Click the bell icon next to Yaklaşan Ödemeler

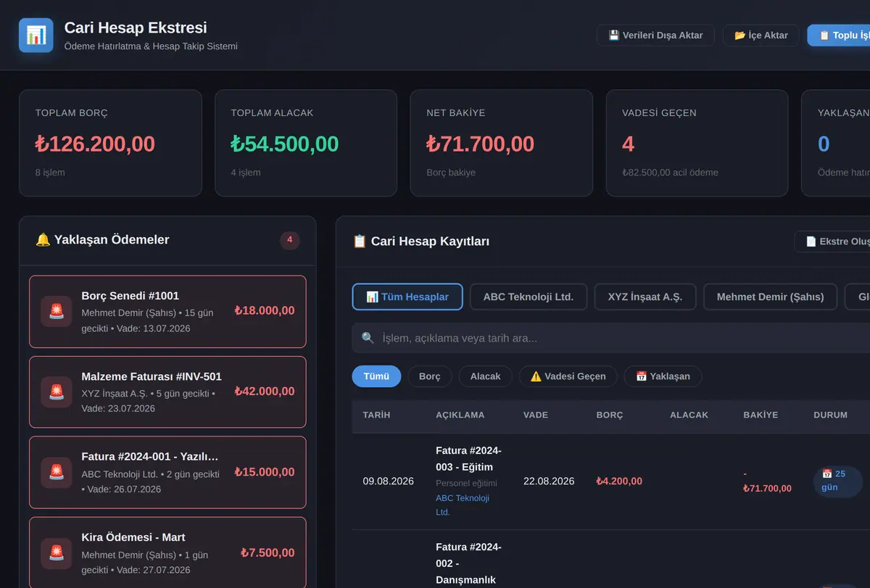43,240
